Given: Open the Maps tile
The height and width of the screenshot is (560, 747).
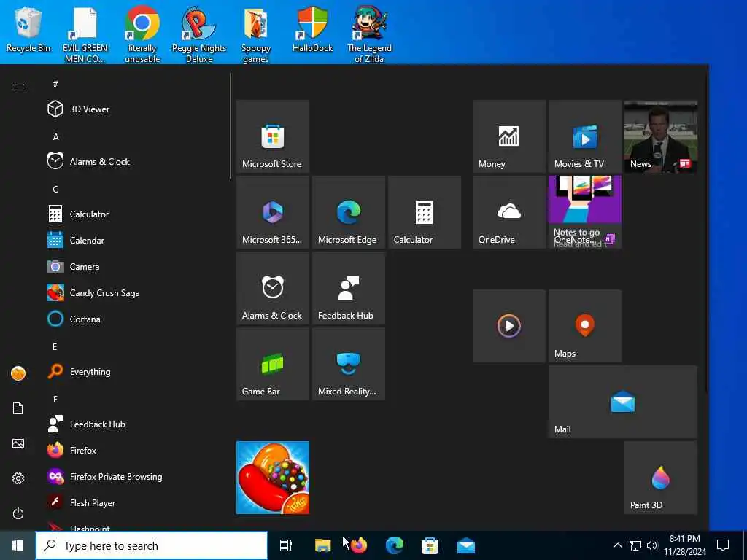Looking at the screenshot, I should coord(584,326).
